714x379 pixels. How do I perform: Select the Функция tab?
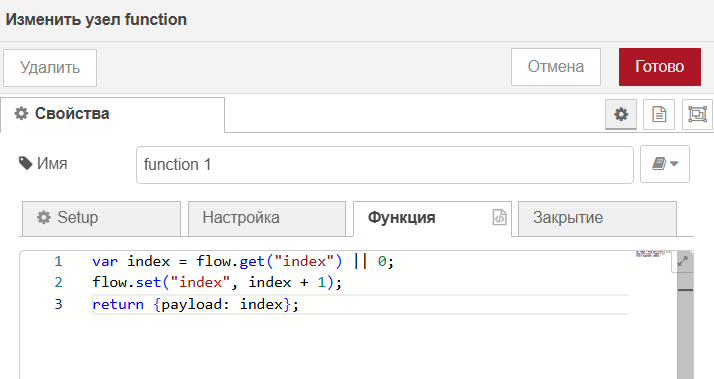pos(432,218)
